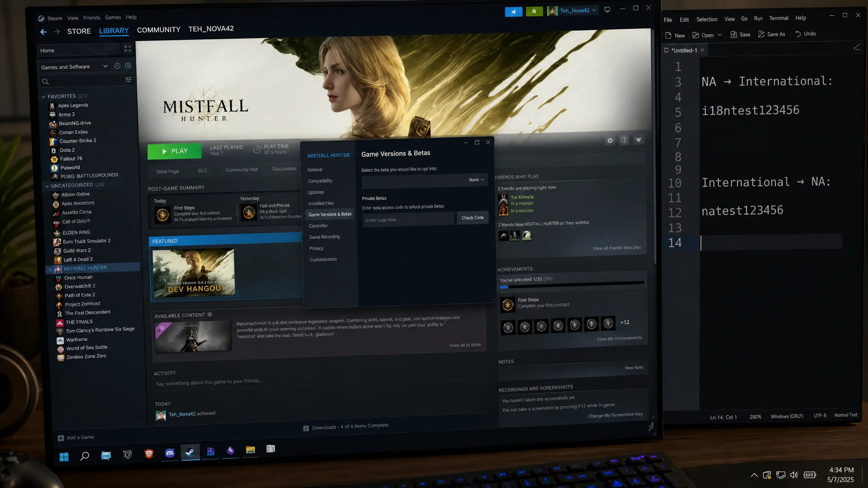
Task: Select Installed Files in the properties sidebar
Action: (321, 204)
